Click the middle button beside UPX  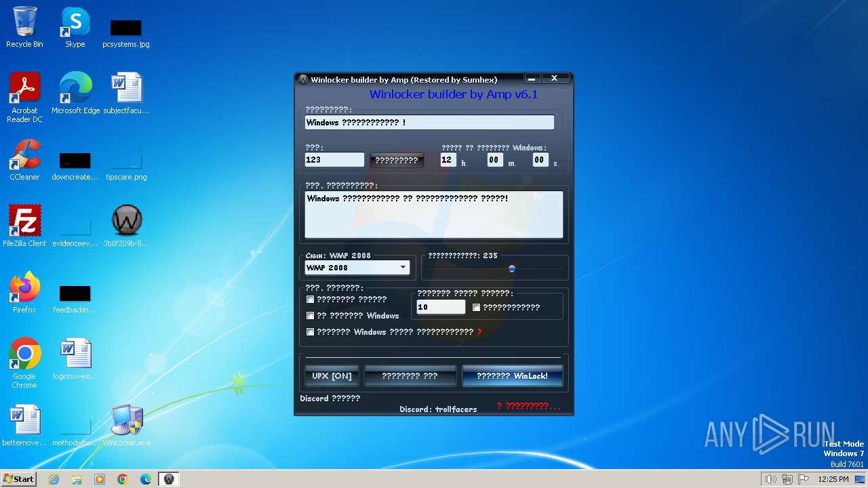pyautogui.click(x=410, y=376)
